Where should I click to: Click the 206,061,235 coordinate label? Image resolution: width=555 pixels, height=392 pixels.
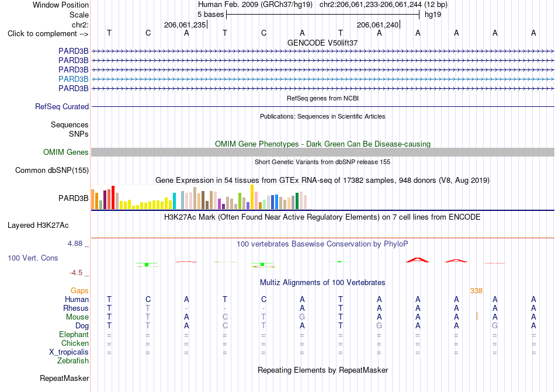click(x=185, y=25)
